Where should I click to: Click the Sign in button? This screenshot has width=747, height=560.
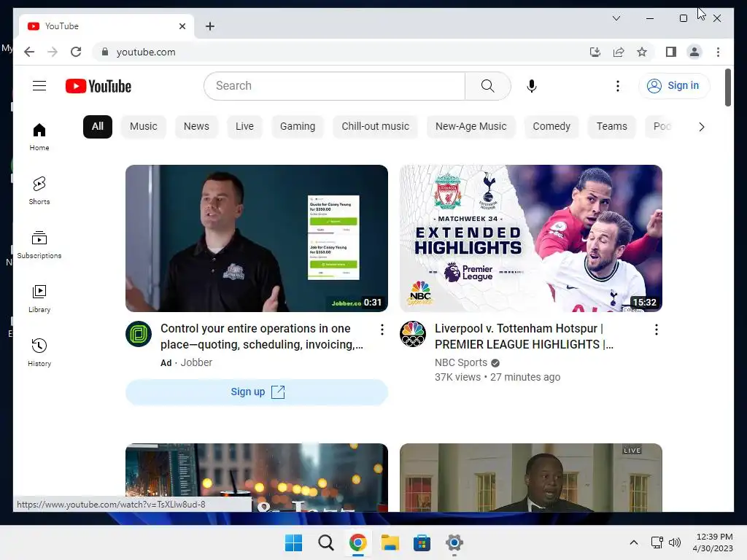click(673, 86)
